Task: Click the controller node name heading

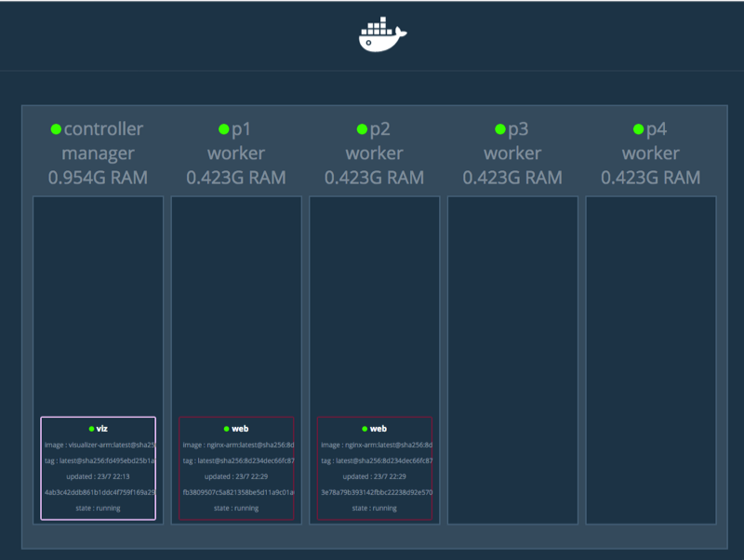Action: pyautogui.click(x=103, y=129)
